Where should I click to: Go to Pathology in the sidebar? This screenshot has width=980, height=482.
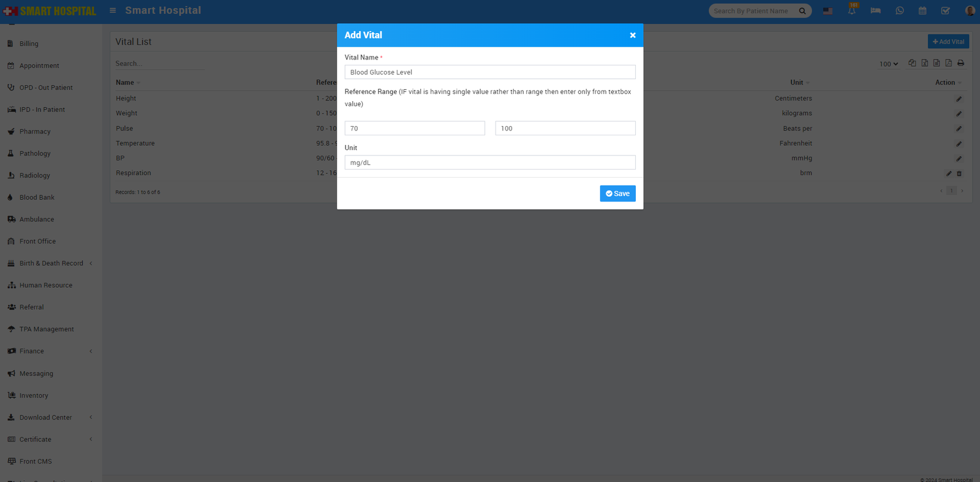35,154
